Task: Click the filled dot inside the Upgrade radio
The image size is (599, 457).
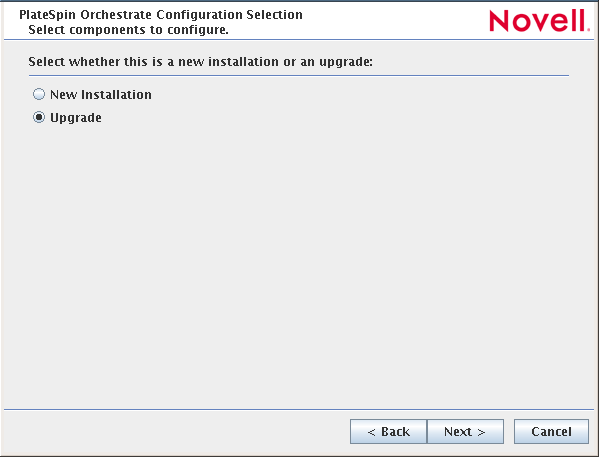Action: (39, 117)
